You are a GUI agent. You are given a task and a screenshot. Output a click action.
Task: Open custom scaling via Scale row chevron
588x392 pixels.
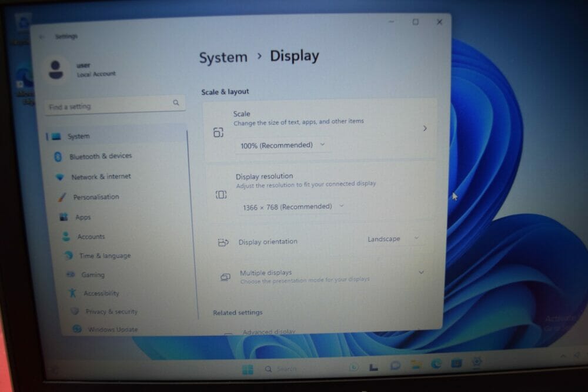[425, 128]
